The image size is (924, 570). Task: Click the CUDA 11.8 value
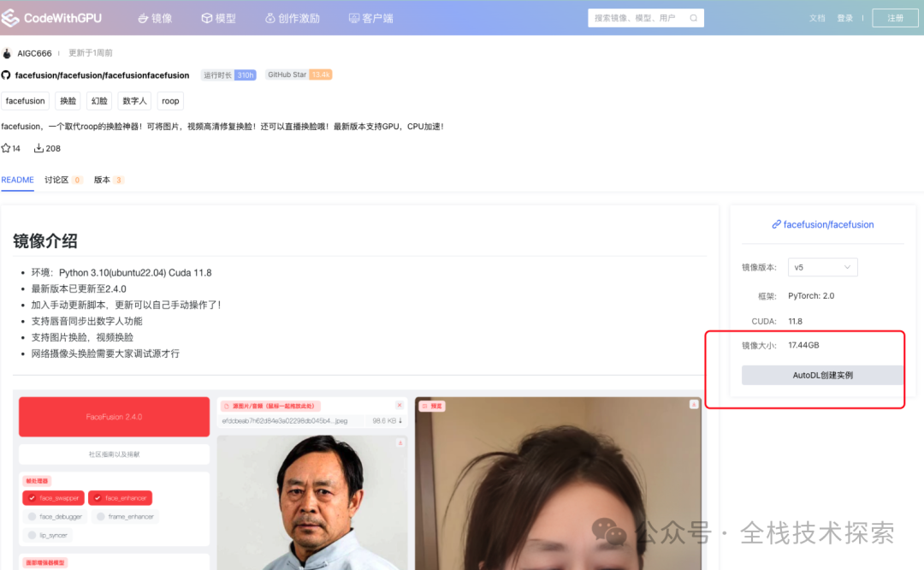(795, 321)
